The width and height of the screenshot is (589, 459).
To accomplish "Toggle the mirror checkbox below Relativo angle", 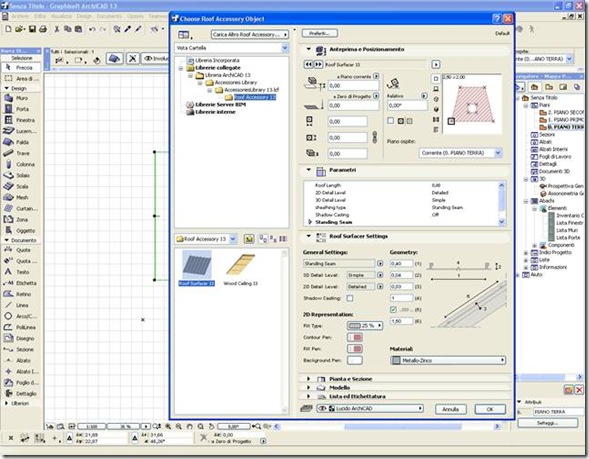I will pyautogui.click(x=391, y=121).
